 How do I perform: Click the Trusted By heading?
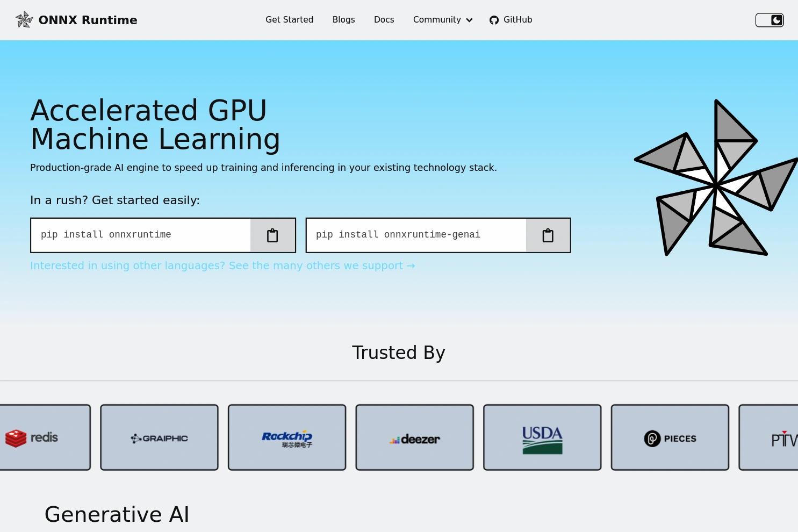[x=399, y=353]
